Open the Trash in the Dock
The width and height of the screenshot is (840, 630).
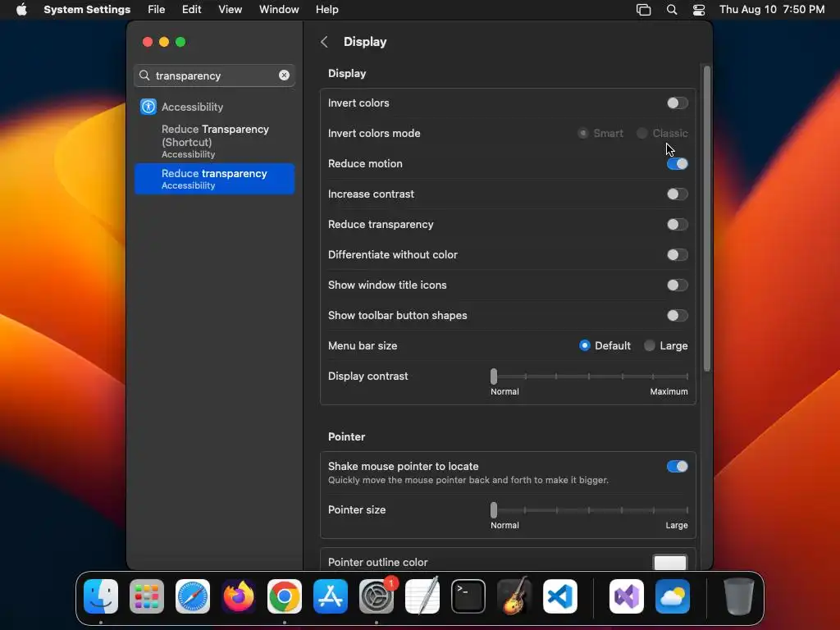(x=739, y=596)
